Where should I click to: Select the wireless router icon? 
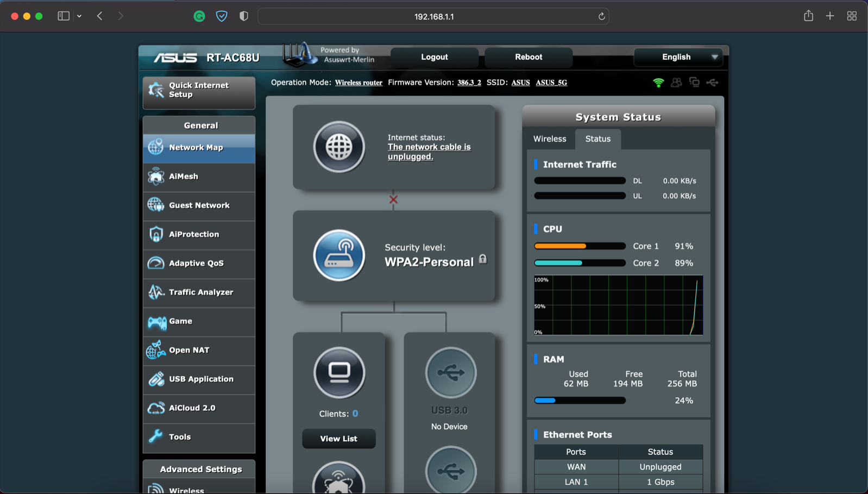tap(339, 255)
